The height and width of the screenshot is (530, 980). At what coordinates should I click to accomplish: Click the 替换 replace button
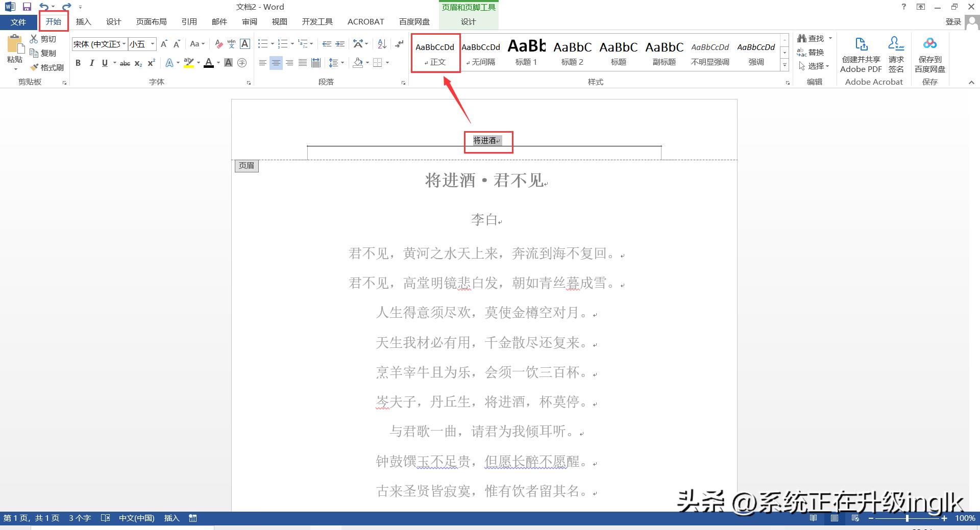click(x=811, y=53)
